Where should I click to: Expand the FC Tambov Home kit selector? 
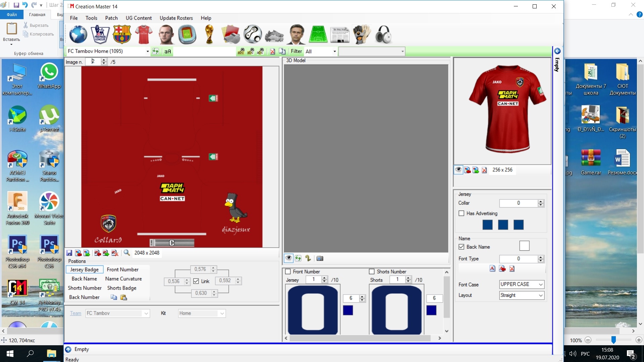(147, 51)
